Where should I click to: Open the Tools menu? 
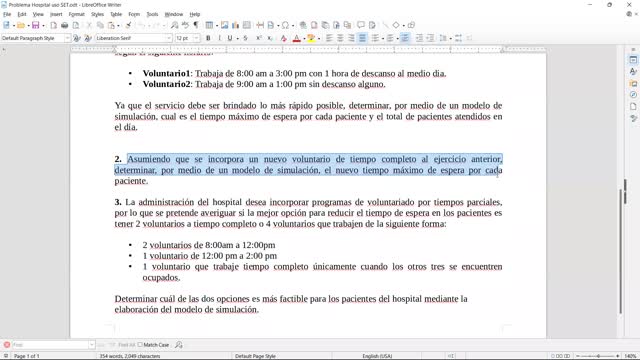(152, 14)
